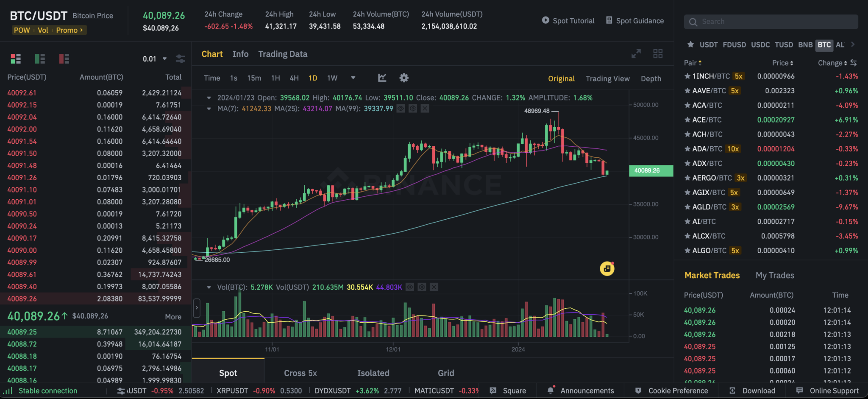Switch order book to buy orders only
This screenshot has height=399, width=868.
coord(40,59)
